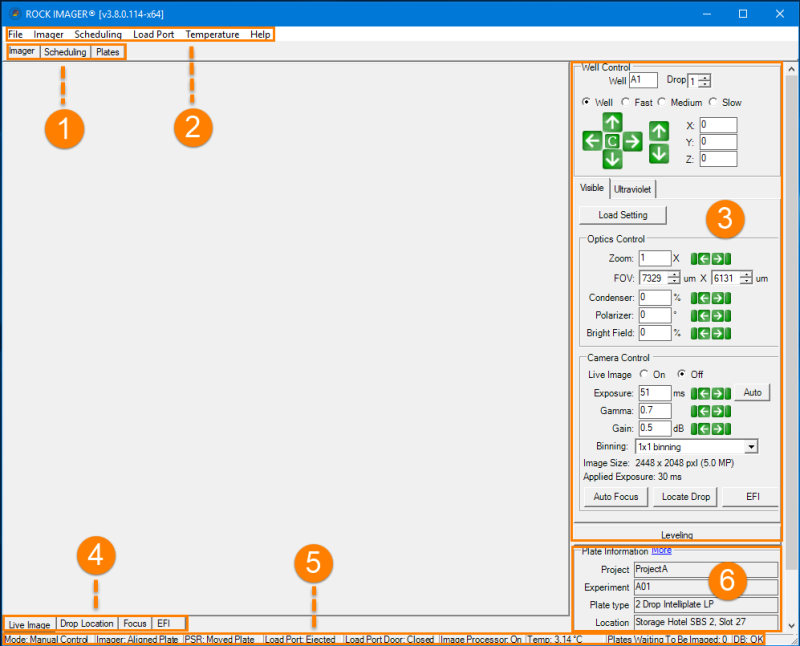
Task: Increment the Drop number spinner
Action: (705, 78)
